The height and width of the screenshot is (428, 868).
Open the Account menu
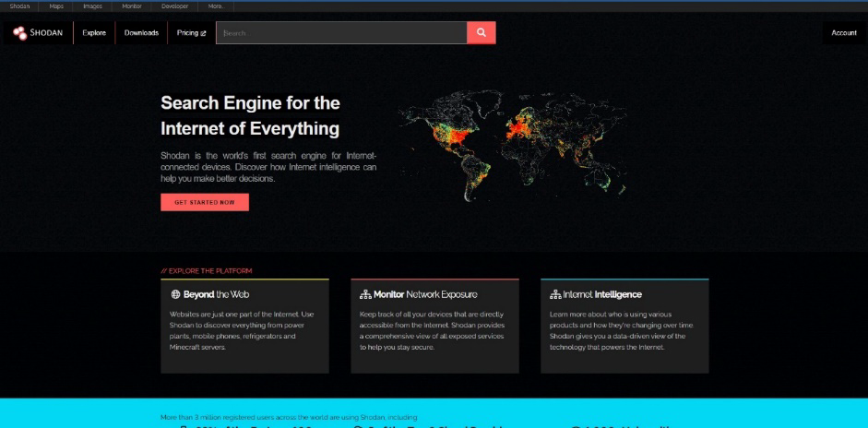[x=844, y=32]
